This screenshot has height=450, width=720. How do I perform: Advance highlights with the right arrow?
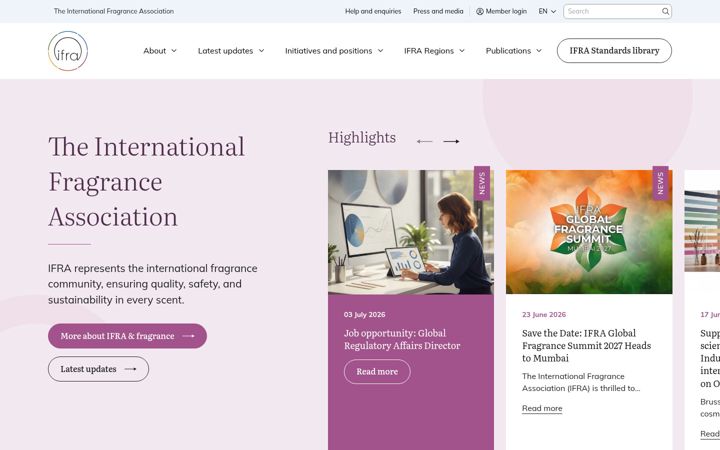(x=451, y=141)
